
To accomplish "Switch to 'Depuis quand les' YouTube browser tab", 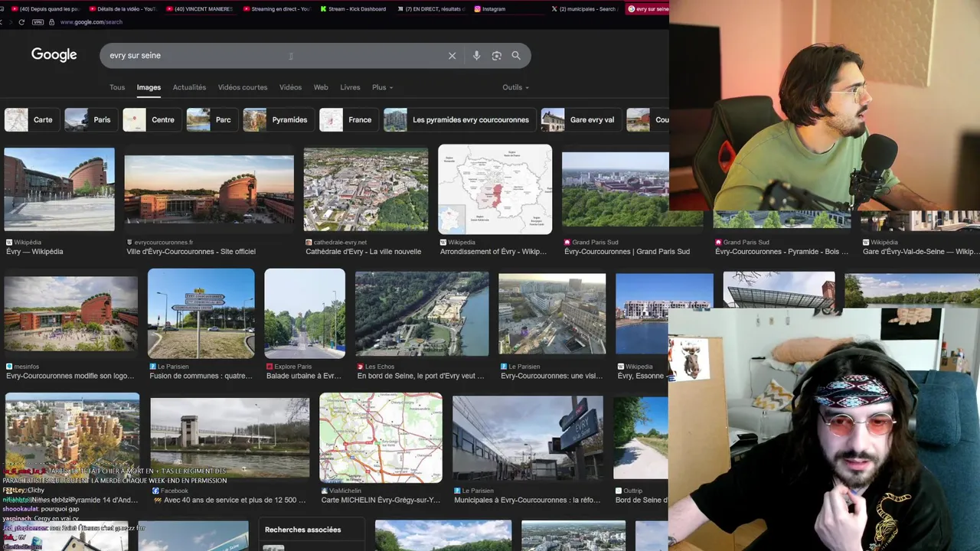I will coord(46,9).
